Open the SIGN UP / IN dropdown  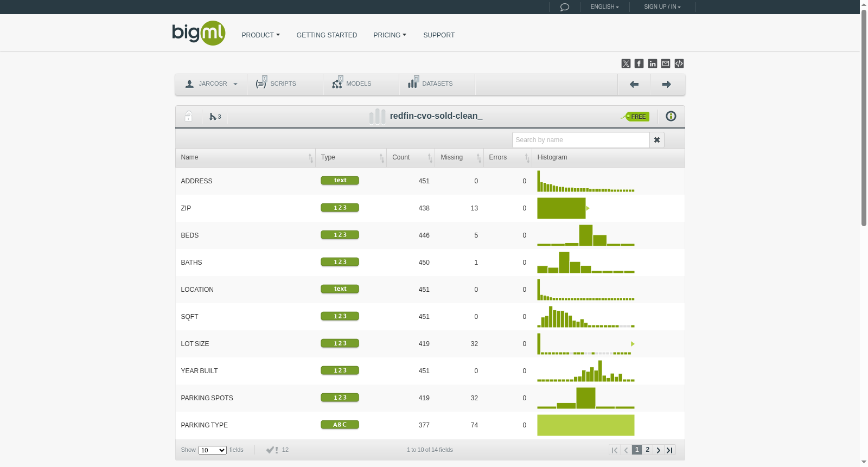click(x=662, y=7)
